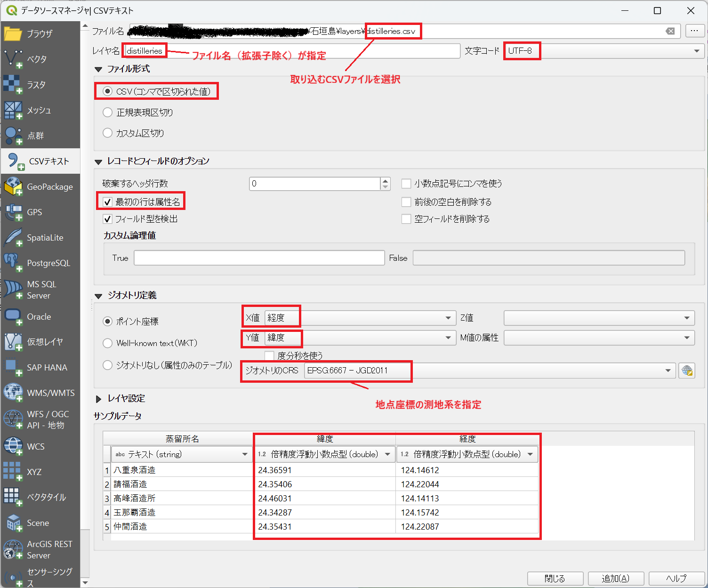
Task: Increment the 破棄するヘッダ行数 spinner
Action: (x=386, y=180)
